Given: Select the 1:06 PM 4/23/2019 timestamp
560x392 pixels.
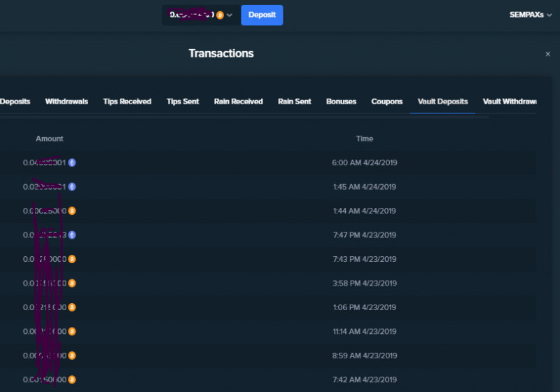Looking at the screenshot, I should point(364,307).
